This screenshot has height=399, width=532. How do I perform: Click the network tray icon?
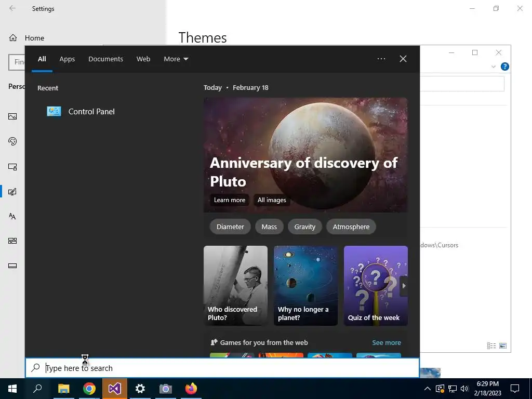(453, 389)
